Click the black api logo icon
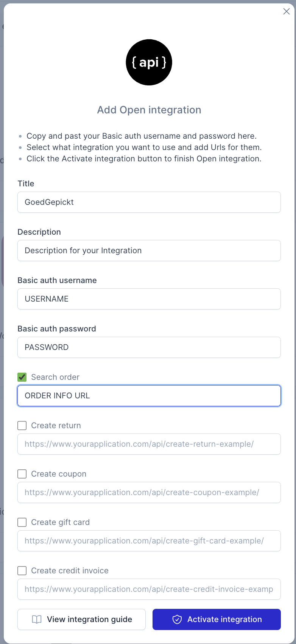 point(149,62)
